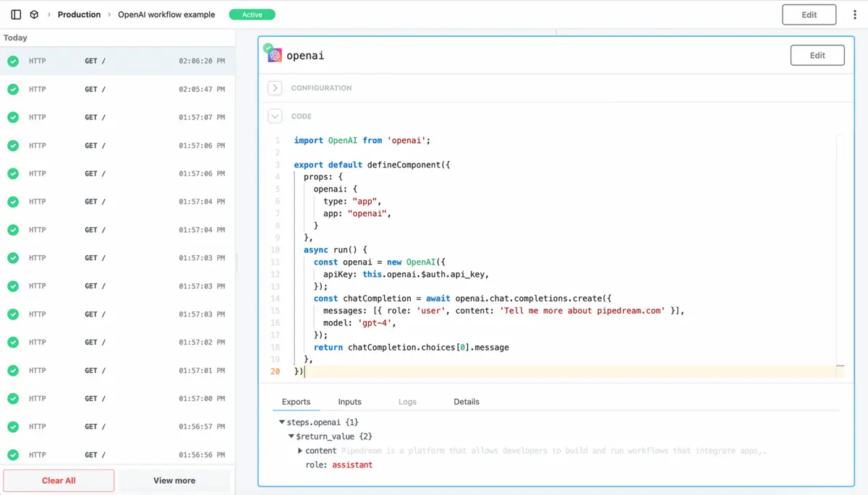Click success check icon for 01:57:07 PM event
Image resolution: width=868 pixels, height=495 pixels.
click(x=13, y=118)
